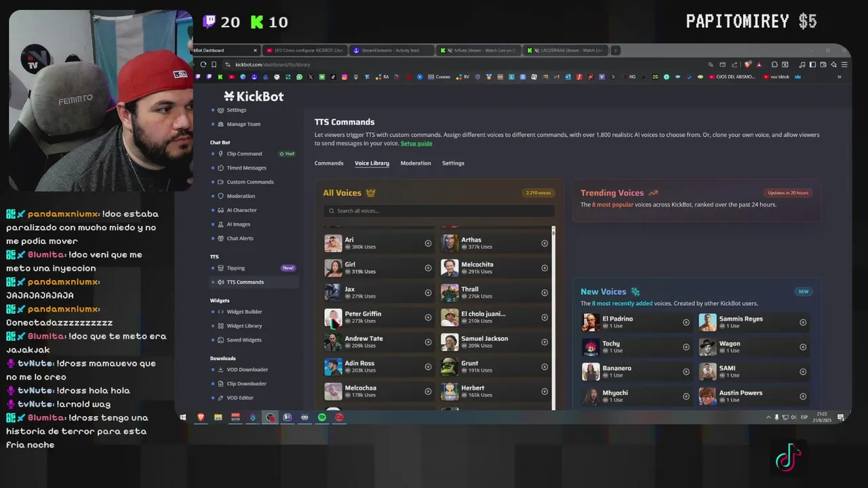Open the Settings tab in TTS Commands

(x=453, y=163)
